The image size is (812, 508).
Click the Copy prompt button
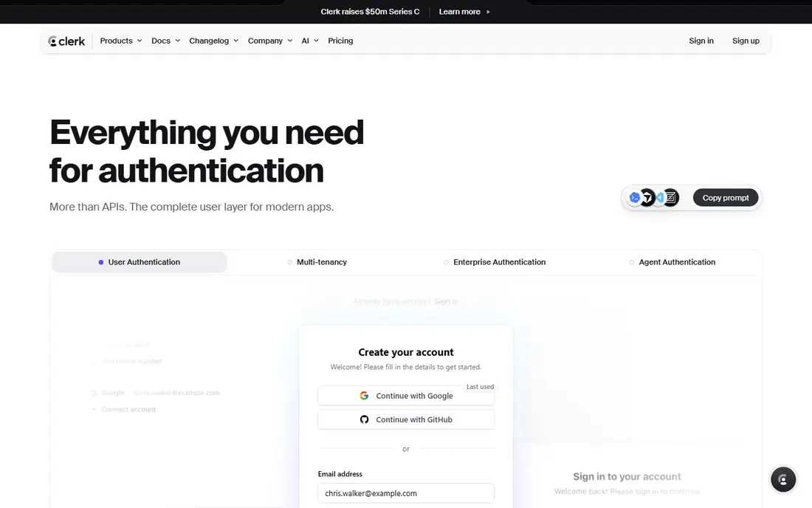[x=726, y=198]
